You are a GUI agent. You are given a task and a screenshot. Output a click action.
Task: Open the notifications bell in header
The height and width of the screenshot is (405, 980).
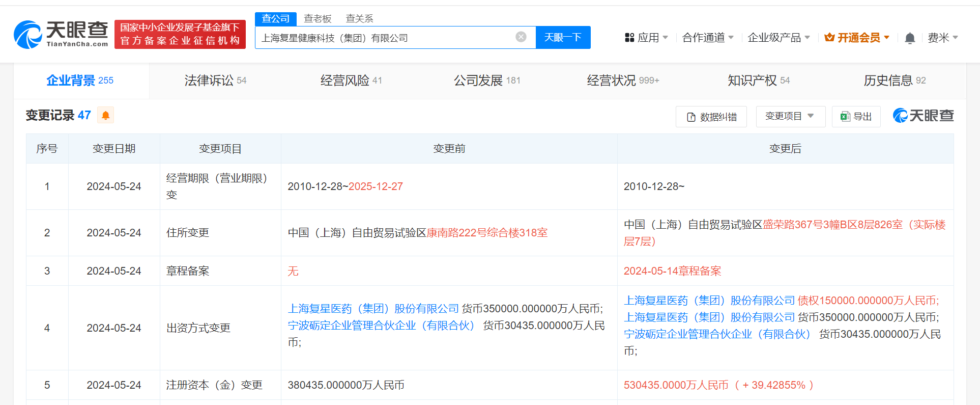coord(910,38)
